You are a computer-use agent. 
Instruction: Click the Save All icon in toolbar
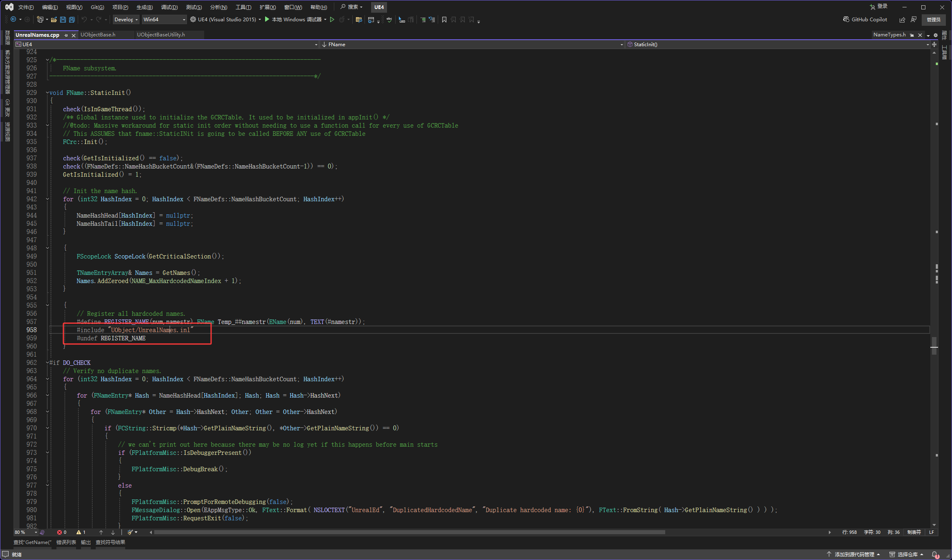[x=72, y=20]
